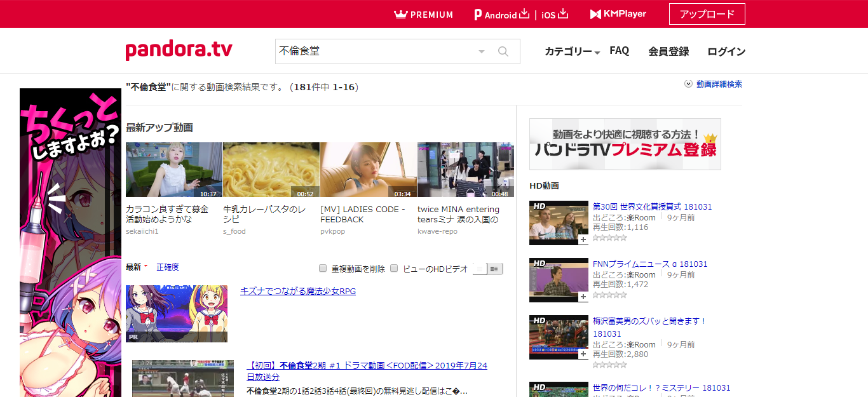Open the twice MINA video thumbnail
Image resolution: width=868 pixels, height=397 pixels.
466,170
